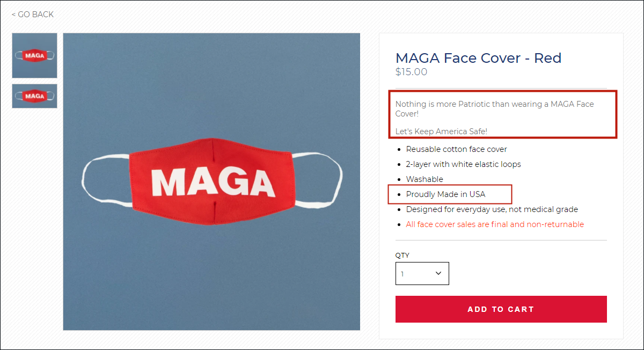
Task: Click the white MAGA lettering on mask
Action: click(x=214, y=182)
